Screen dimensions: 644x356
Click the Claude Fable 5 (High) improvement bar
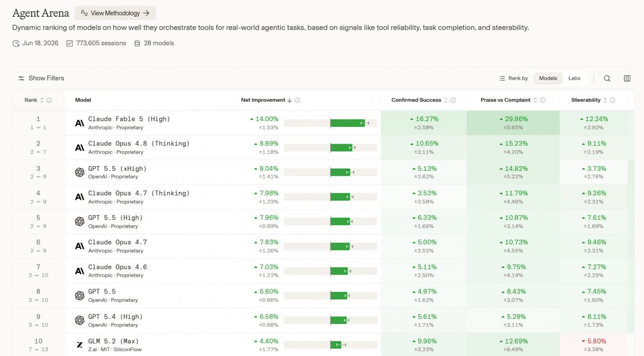(x=330, y=123)
